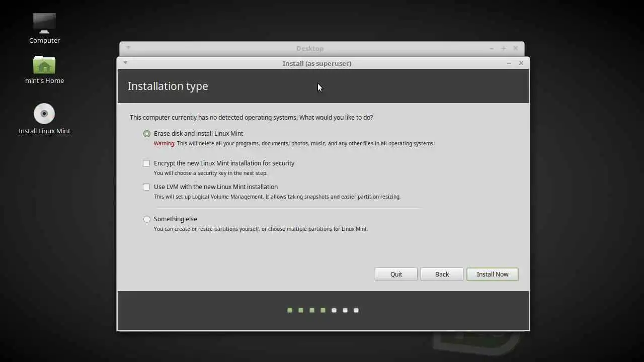Viewport: 644px width, 362px height.
Task: Open mint's Home folder icon
Action: click(x=44, y=65)
